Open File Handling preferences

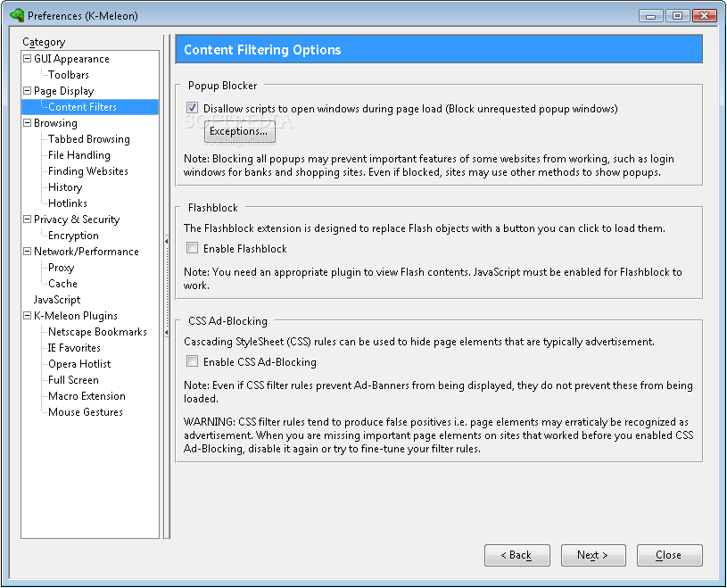[78, 155]
